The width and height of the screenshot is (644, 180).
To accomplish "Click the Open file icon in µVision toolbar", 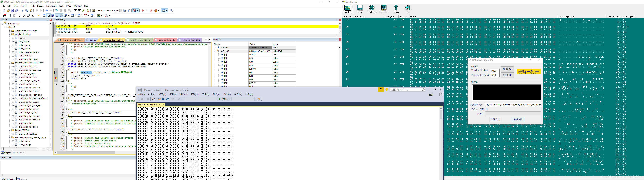I will click(x=8, y=10).
